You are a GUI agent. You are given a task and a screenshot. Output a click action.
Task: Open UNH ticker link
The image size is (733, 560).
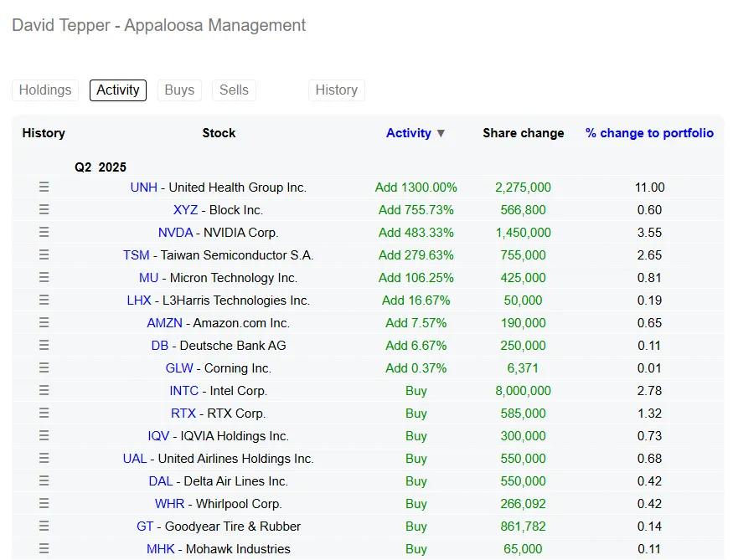143,188
